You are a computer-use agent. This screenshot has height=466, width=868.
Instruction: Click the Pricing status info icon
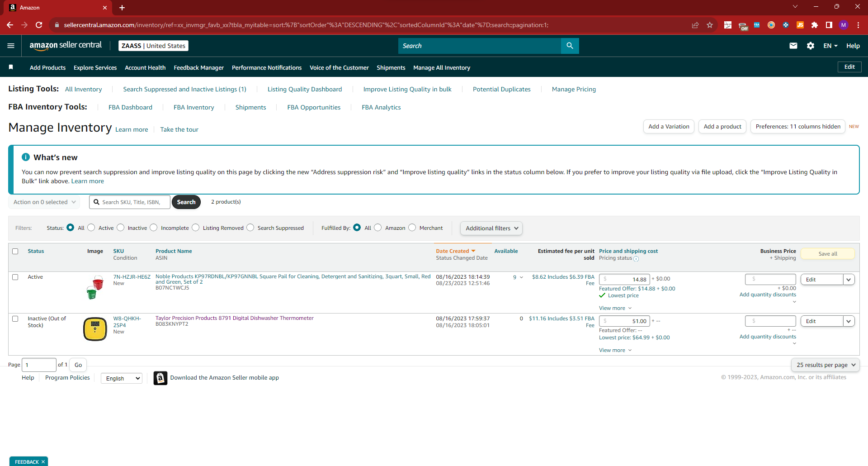(x=636, y=259)
